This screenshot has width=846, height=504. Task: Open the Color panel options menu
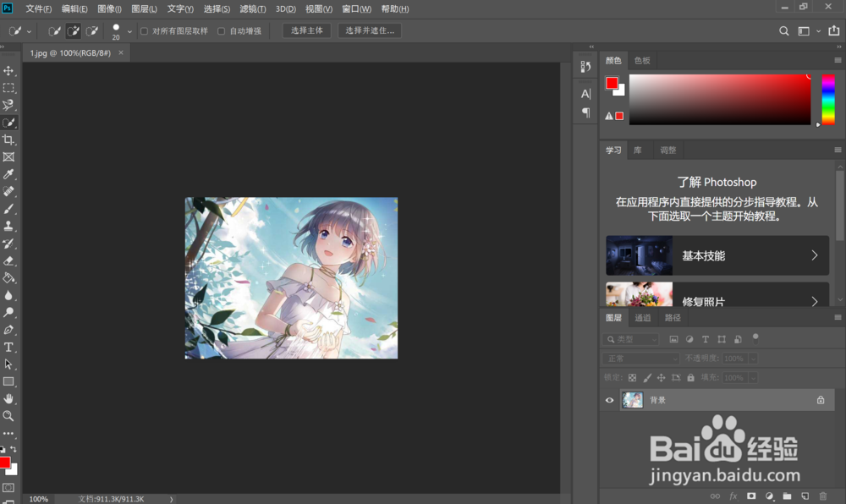838,60
